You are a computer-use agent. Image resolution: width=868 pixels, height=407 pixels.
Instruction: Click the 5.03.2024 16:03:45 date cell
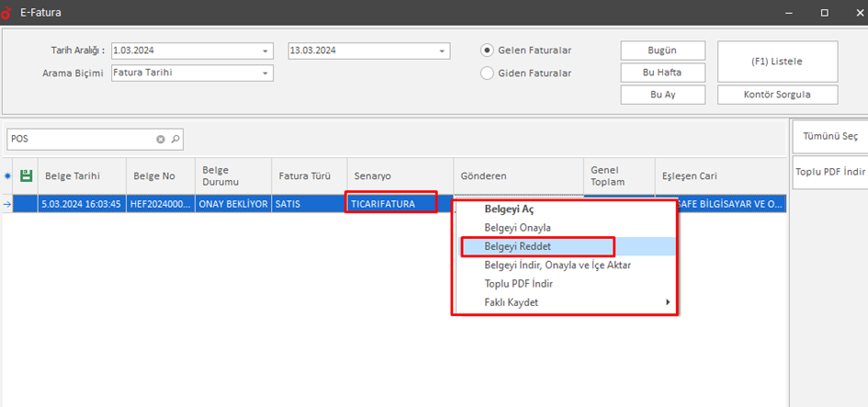(82, 204)
